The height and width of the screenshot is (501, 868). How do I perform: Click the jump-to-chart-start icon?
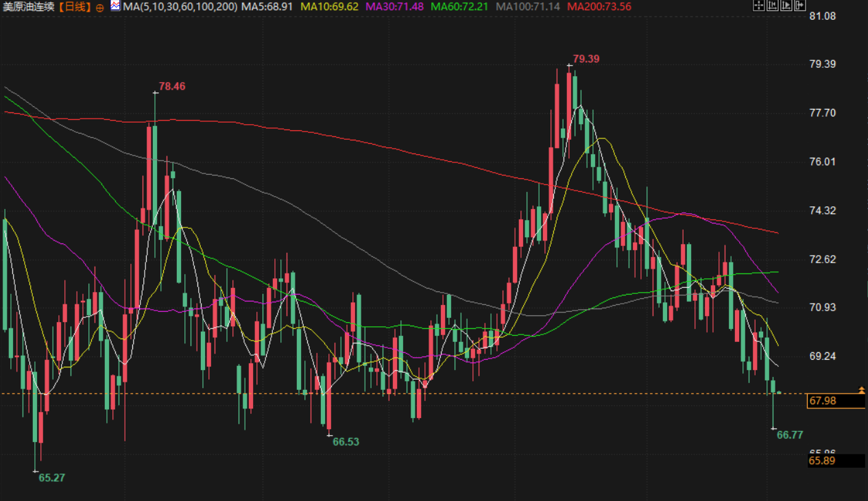[773, 6]
